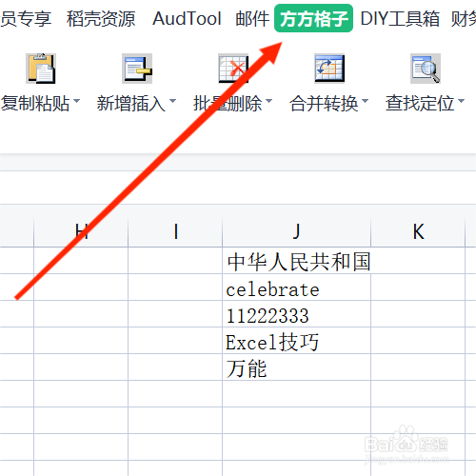Click the 查找定位 magnifier icon

point(426,69)
